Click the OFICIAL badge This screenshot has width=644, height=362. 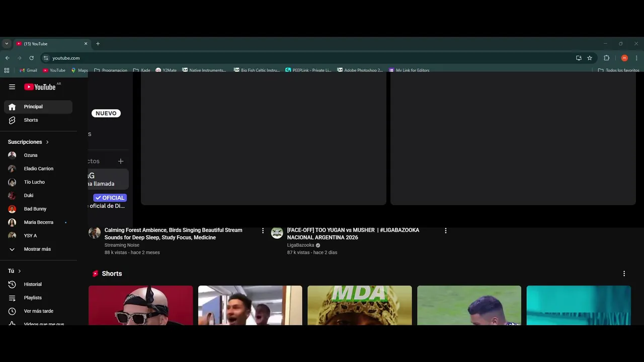[x=110, y=198]
